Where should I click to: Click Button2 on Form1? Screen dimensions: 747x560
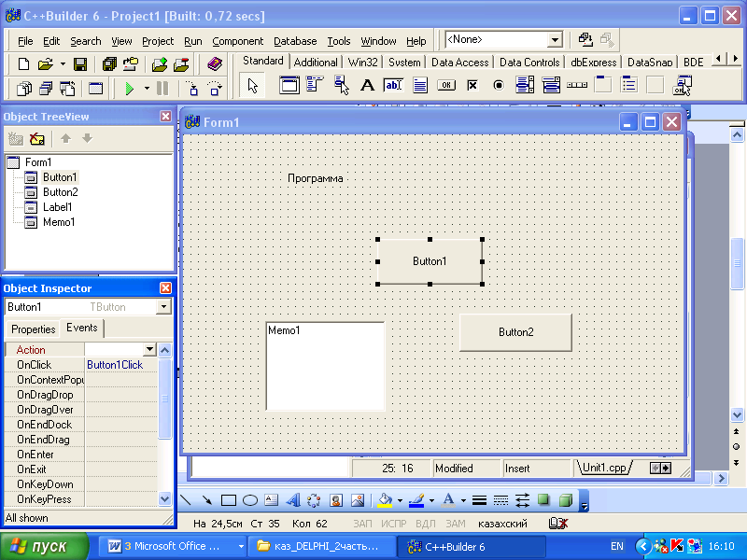coord(515,332)
